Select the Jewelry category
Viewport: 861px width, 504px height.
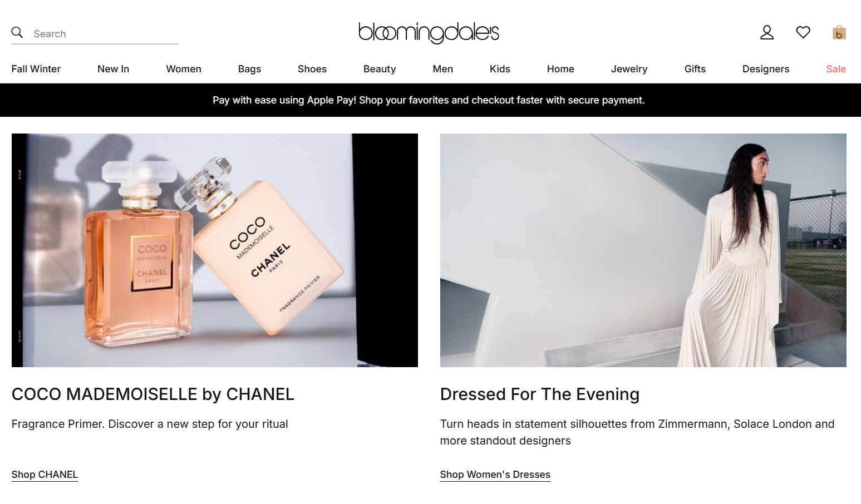pyautogui.click(x=629, y=69)
